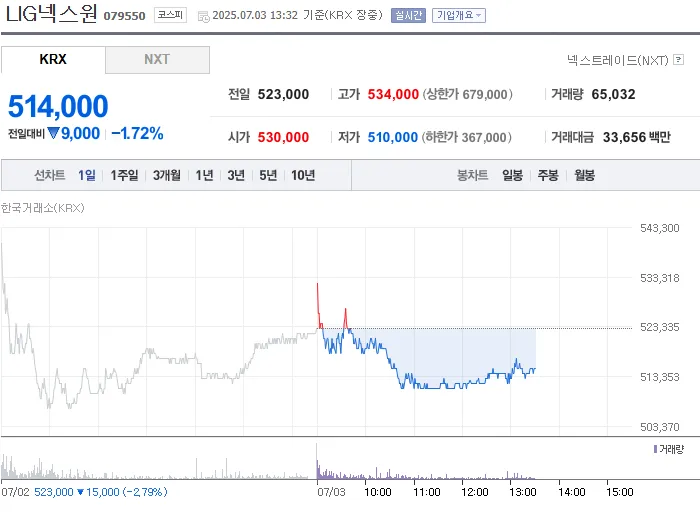
Task: Click the stock code 079550
Action: tap(124, 16)
